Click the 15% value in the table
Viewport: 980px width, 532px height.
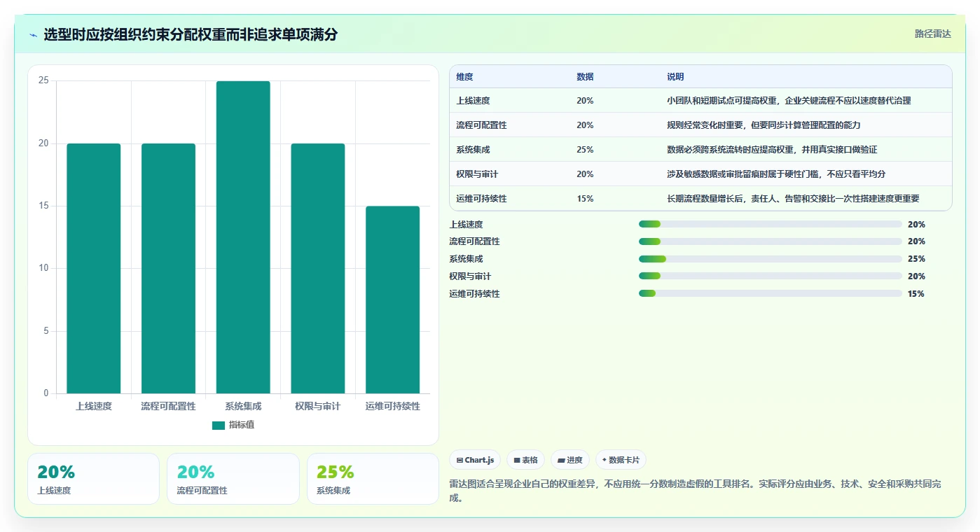point(585,199)
